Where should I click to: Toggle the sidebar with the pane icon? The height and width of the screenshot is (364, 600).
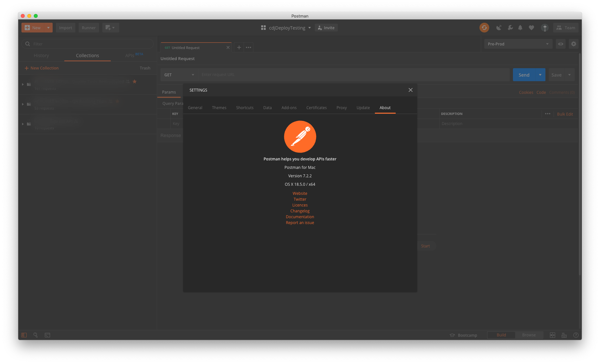click(24, 335)
